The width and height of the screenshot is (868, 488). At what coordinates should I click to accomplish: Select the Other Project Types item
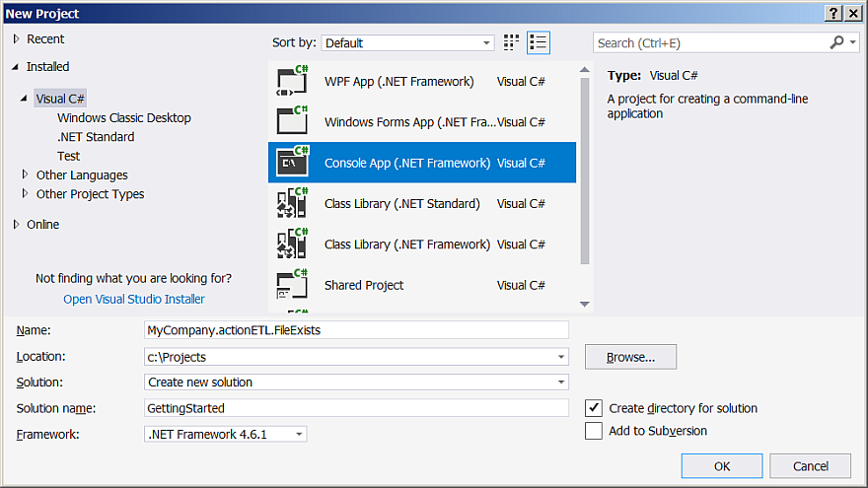point(90,194)
